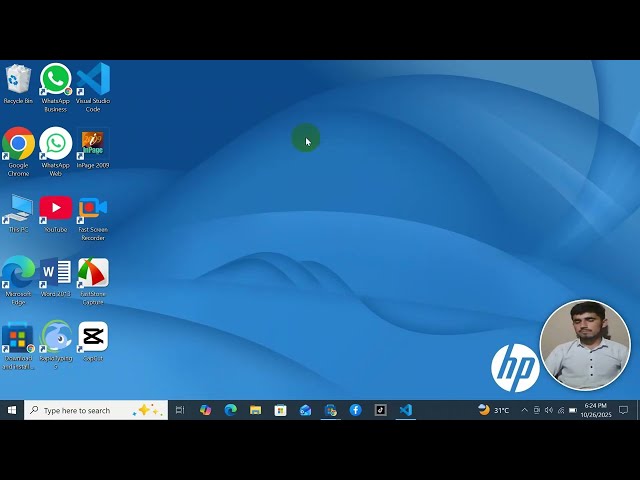Select the WhatsApp Business desktop shortcut

(x=56, y=87)
